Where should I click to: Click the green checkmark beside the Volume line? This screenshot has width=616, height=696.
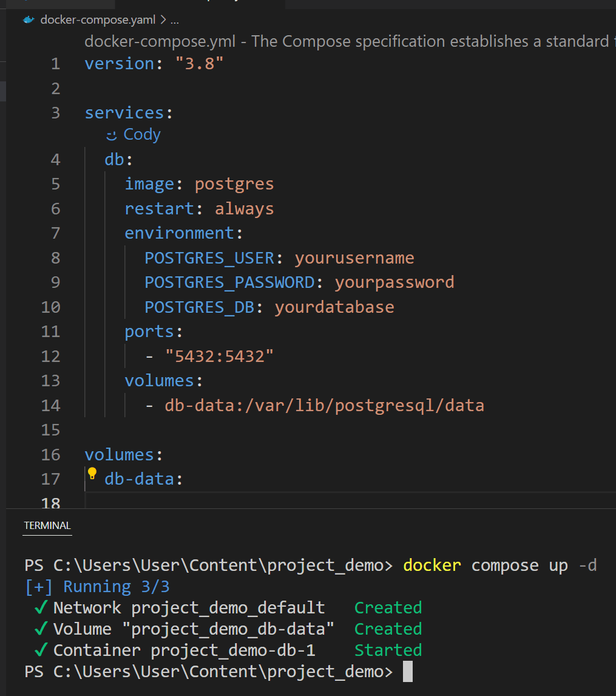pos(41,629)
